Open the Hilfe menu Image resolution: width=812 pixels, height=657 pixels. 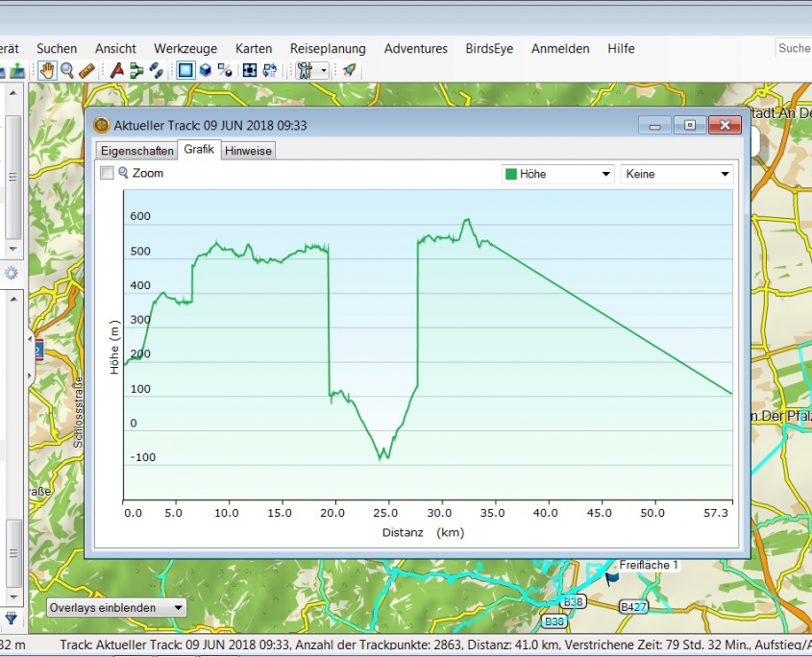click(x=621, y=49)
